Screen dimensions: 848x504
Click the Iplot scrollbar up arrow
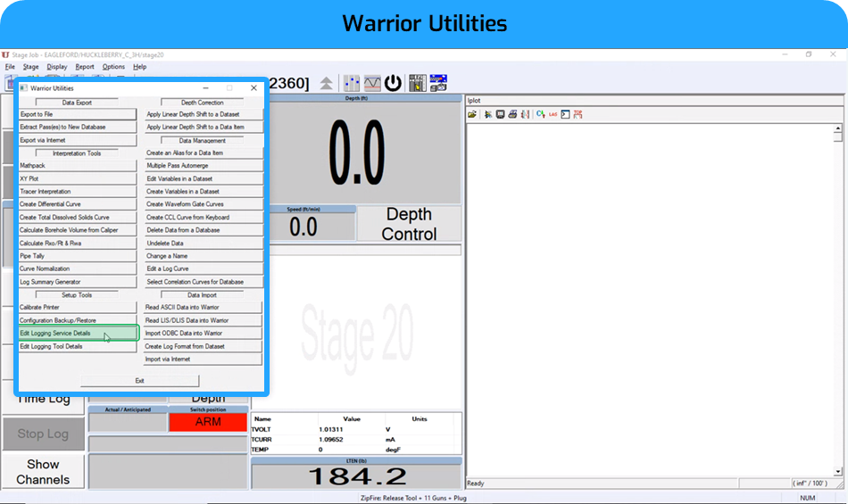pyautogui.click(x=837, y=128)
